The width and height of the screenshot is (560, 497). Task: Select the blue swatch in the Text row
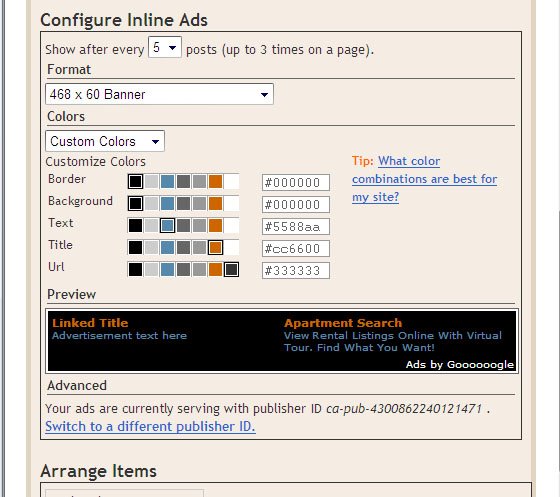tap(167, 226)
